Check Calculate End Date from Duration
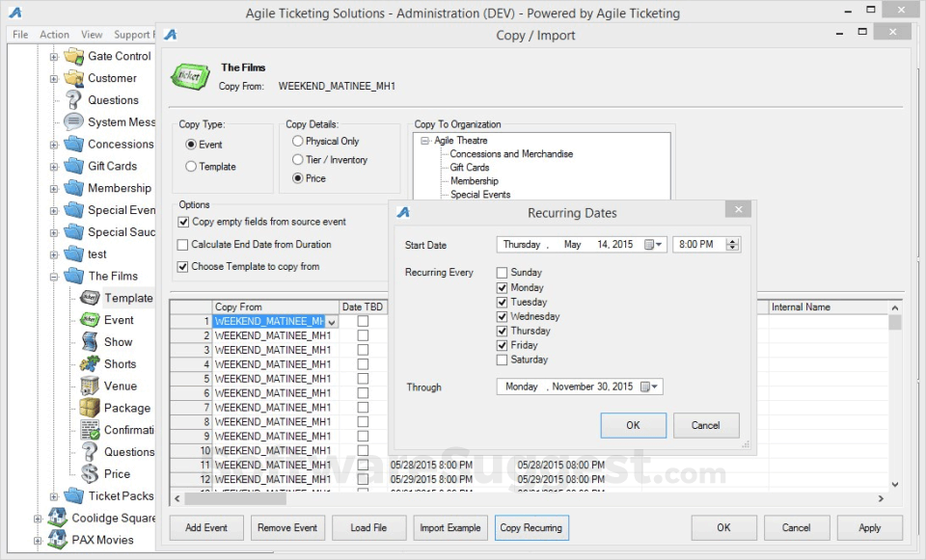 (182, 244)
